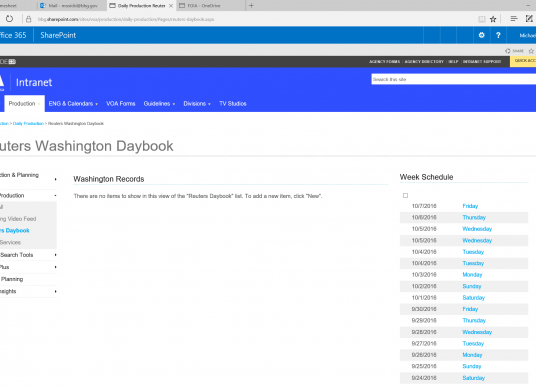The width and height of the screenshot is (536, 386).
Task: Click the Washington Records web part title
Action: [x=109, y=179]
